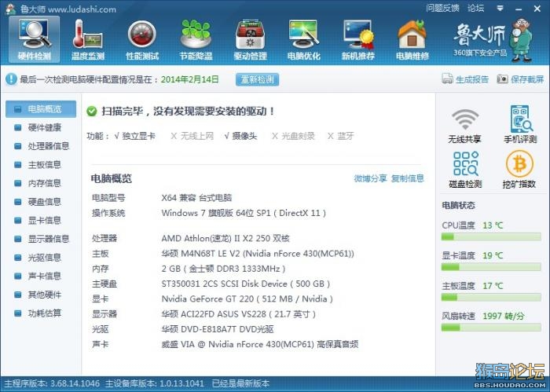This screenshot has width=550, height=392.
Task: Select 电脑概览 in sidebar
Action: click(x=41, y=109)
